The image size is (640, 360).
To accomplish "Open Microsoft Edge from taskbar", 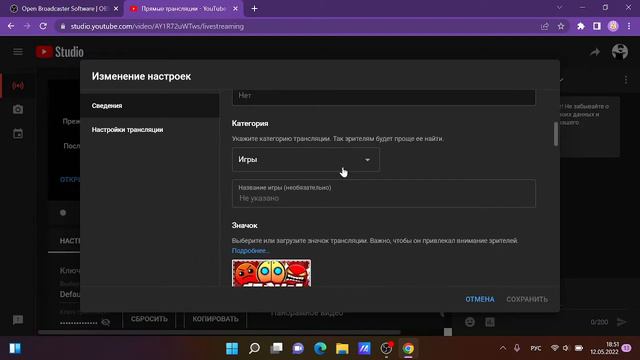I will pos(320,348).
